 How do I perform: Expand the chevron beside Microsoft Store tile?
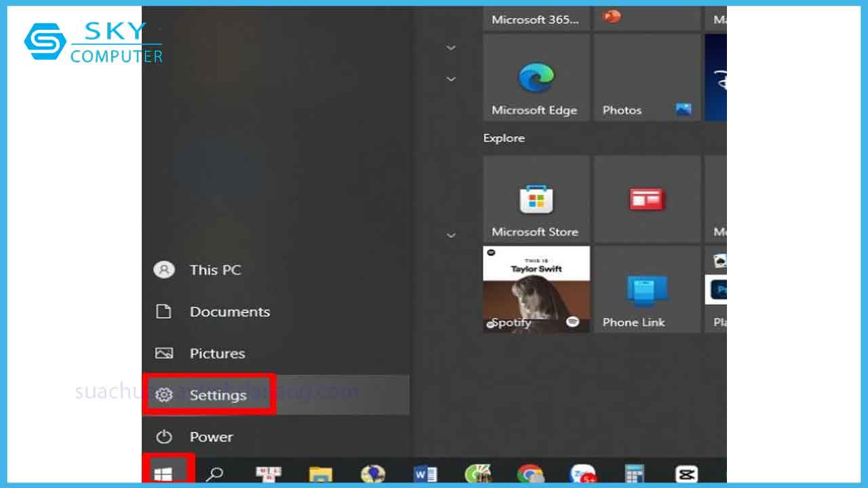451,235
